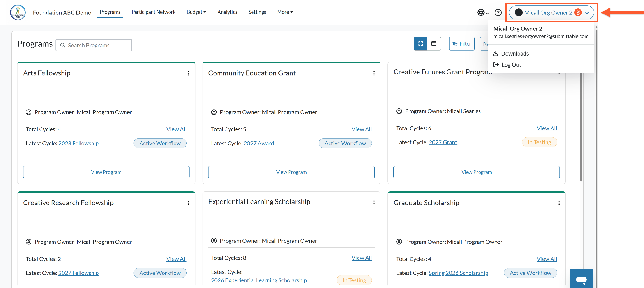
Task: Click the Foundation ABC logo
Action: point(18,13)
